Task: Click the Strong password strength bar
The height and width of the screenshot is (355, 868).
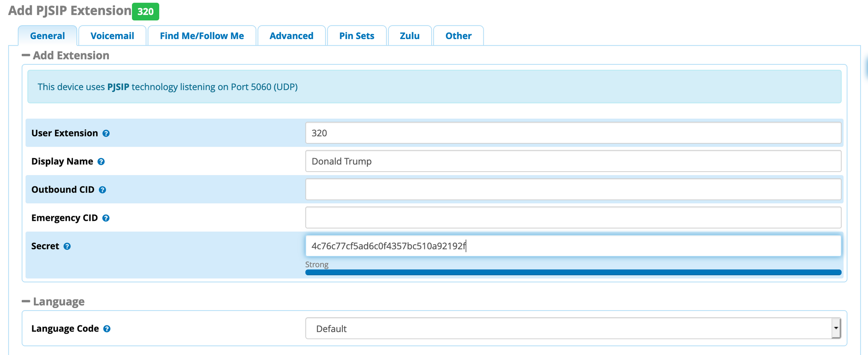Action: click(573, 272)
